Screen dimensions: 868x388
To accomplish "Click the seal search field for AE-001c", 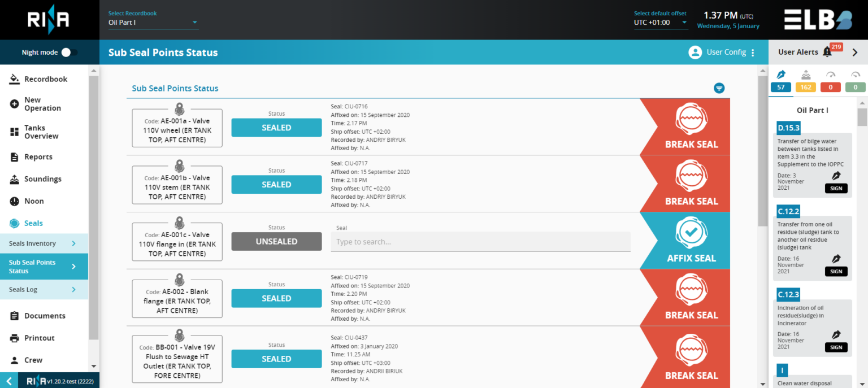I will tap(480, 241).
